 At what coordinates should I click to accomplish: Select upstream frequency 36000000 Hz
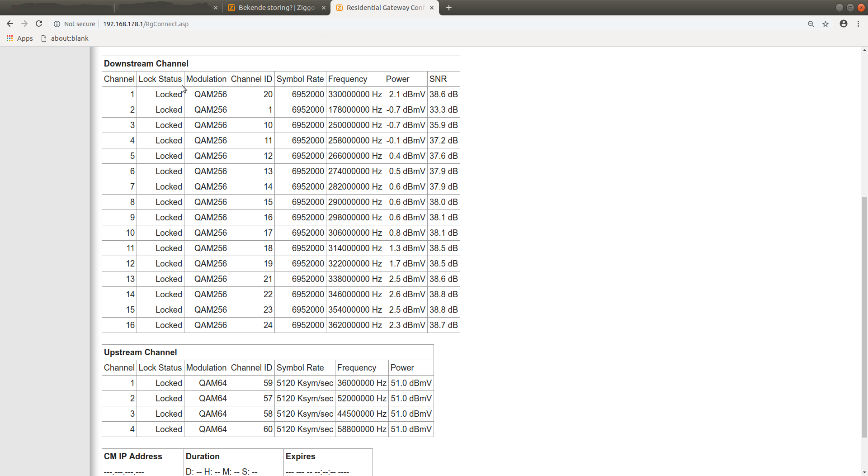tap(362, 383)
